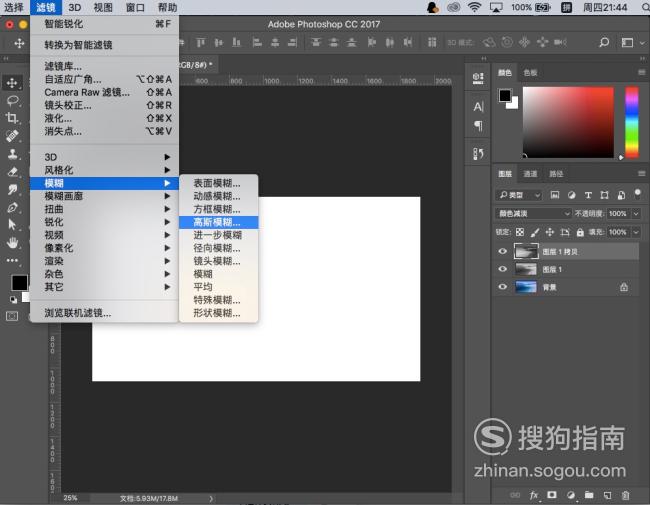This screenshot has height=505, width=650.
Task: Toggle layer filtering switch
Action: (x=638, y=194)
